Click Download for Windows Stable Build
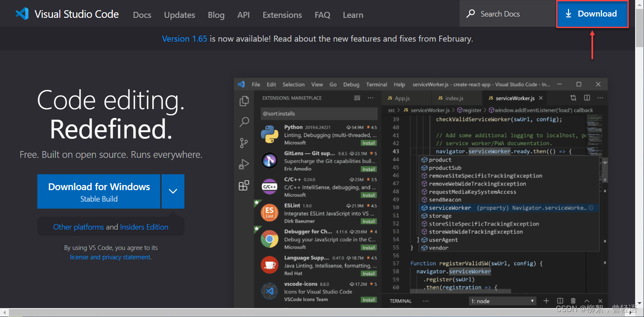Image resolution: width=644 pixels, height=317 pixels. [99, 191]
